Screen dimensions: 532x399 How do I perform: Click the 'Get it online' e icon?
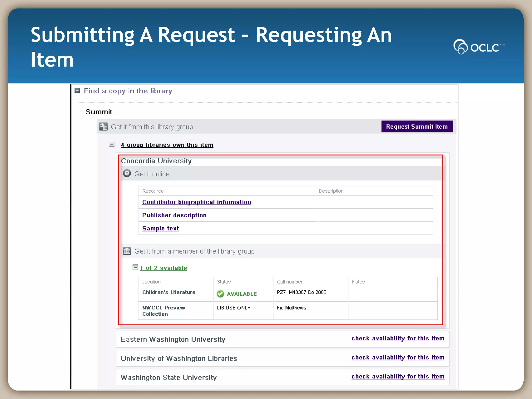click(127, 173)
